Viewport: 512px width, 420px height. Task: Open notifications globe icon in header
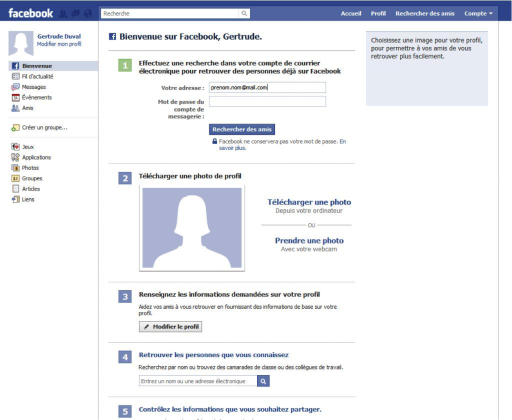[88, 13]
